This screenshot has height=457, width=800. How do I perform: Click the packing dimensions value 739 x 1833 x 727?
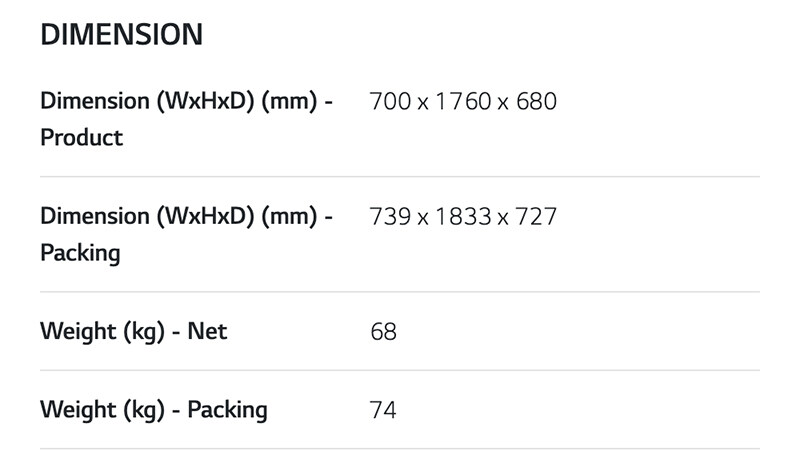pyautogui.click(x=462, y=216)
